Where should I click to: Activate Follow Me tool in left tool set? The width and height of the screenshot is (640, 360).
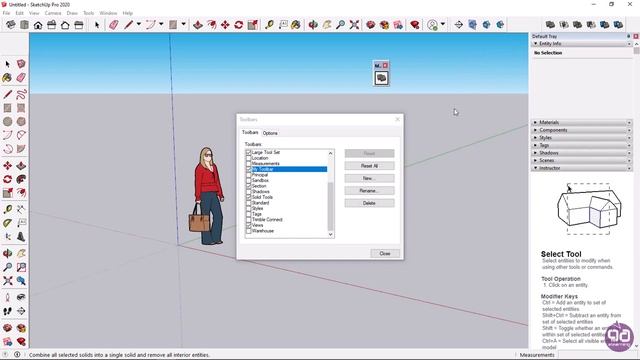(21, 179)
